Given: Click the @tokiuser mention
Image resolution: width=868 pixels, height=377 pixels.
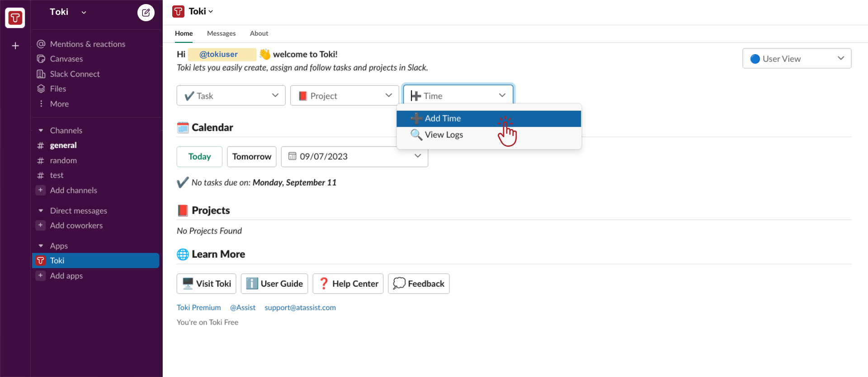Looking at the screenshot, I should (222, 54).
